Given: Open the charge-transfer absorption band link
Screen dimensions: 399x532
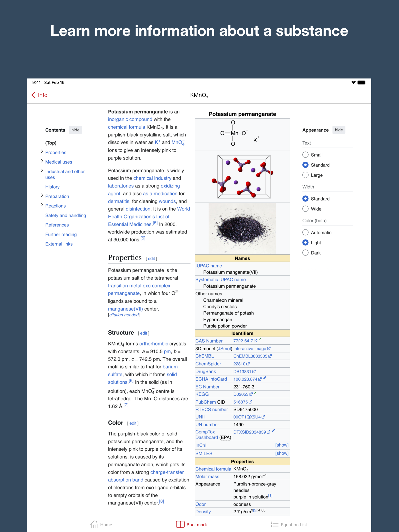Looking at the screenshot, I should click(146, 476).
